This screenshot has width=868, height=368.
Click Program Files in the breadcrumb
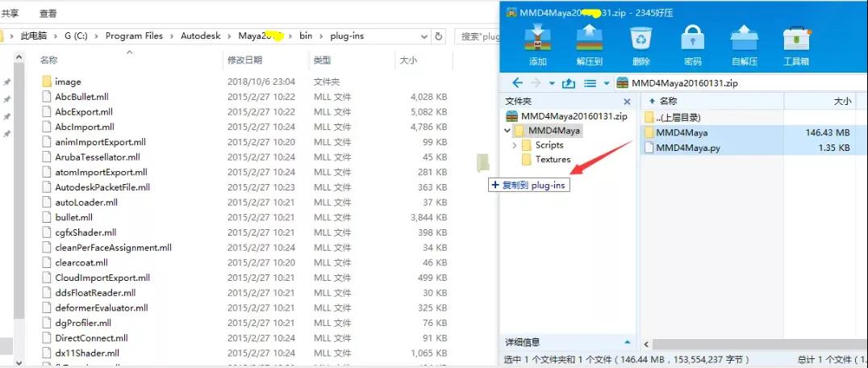pos(134,36)
